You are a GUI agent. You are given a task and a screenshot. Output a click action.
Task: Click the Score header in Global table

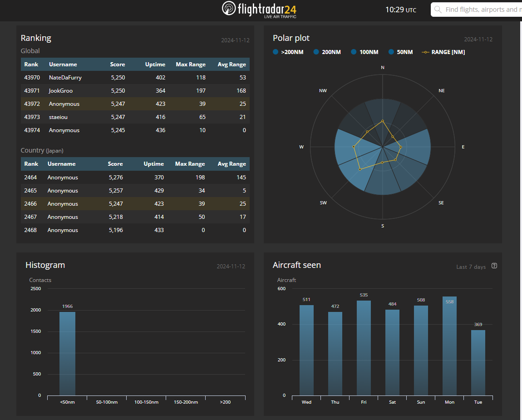[118, 64]
